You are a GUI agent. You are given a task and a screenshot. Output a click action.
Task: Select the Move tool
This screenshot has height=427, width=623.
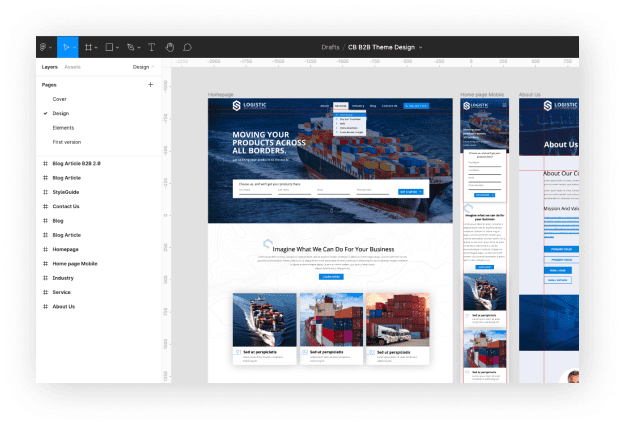pyautogui.click(x=66, y=47)
